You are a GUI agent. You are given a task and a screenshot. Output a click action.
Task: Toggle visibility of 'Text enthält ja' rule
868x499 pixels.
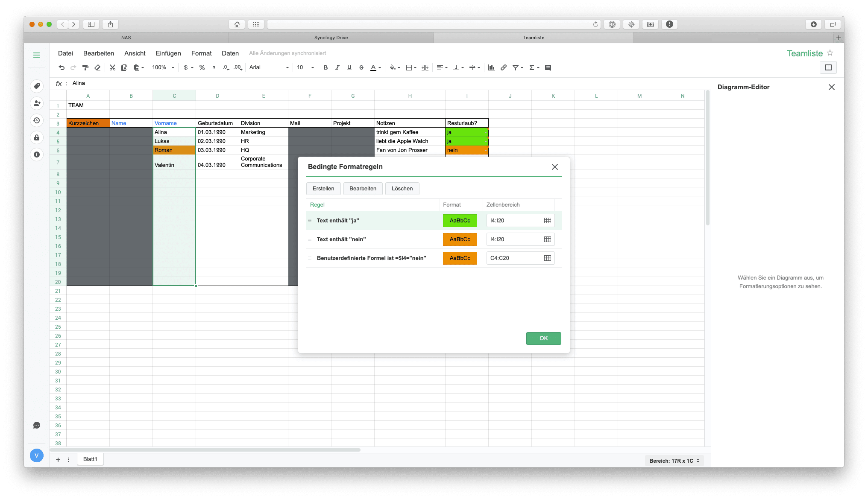pos(309,220)
